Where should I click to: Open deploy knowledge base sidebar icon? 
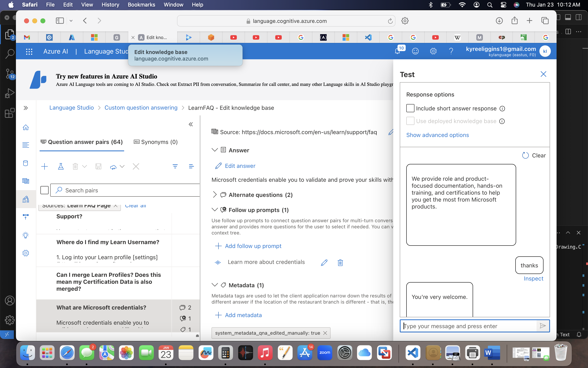pyautogui.click(x=26, y=217)
